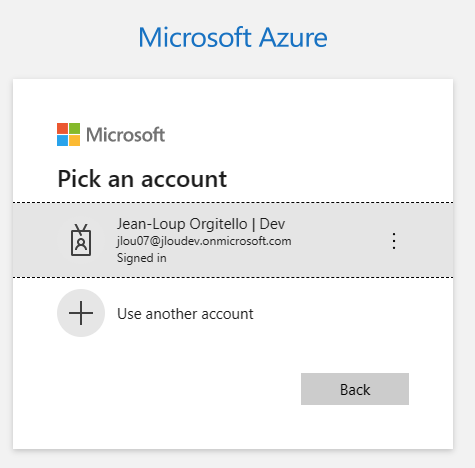Click the Microsoft Azure title
This screenshot has width=475, height=468.
click(233, 37)
